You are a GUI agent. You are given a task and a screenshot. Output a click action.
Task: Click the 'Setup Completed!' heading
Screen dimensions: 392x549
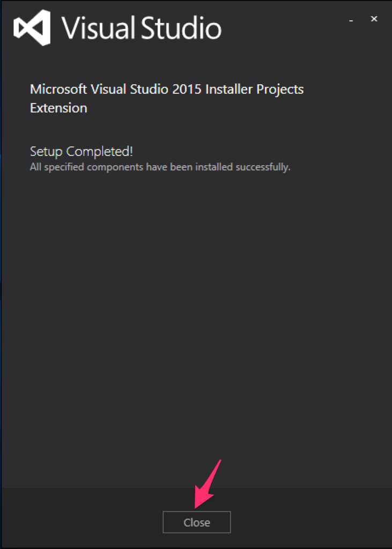(82, 151)
